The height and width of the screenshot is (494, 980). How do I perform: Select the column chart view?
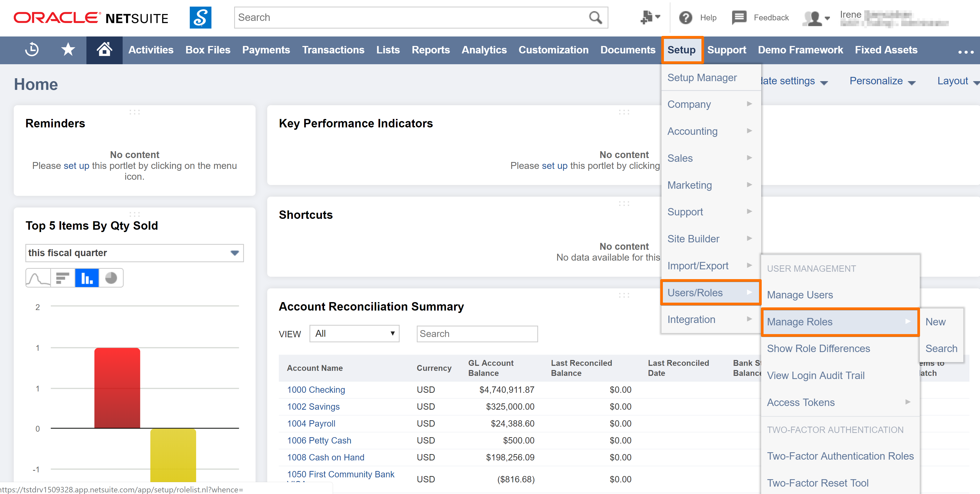(x=87, y=278)
